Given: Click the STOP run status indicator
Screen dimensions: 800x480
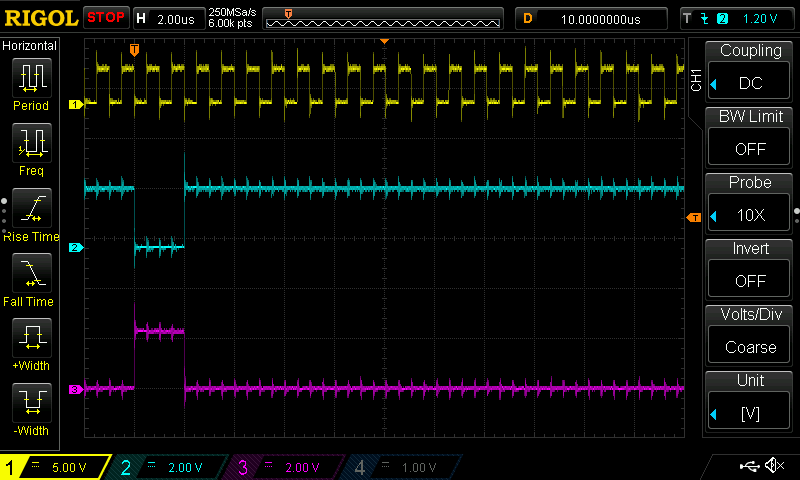Looking at the screenshot, I should pyautogui.click(x=106, y=17).
